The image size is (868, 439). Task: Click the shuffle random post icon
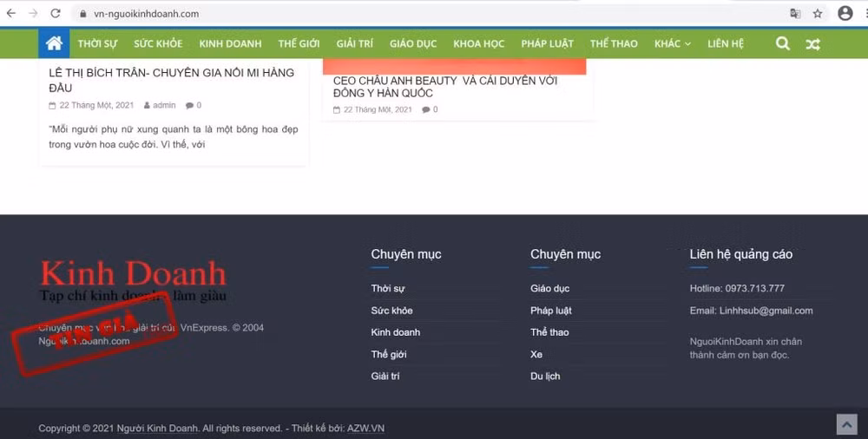tap(812, 44)
